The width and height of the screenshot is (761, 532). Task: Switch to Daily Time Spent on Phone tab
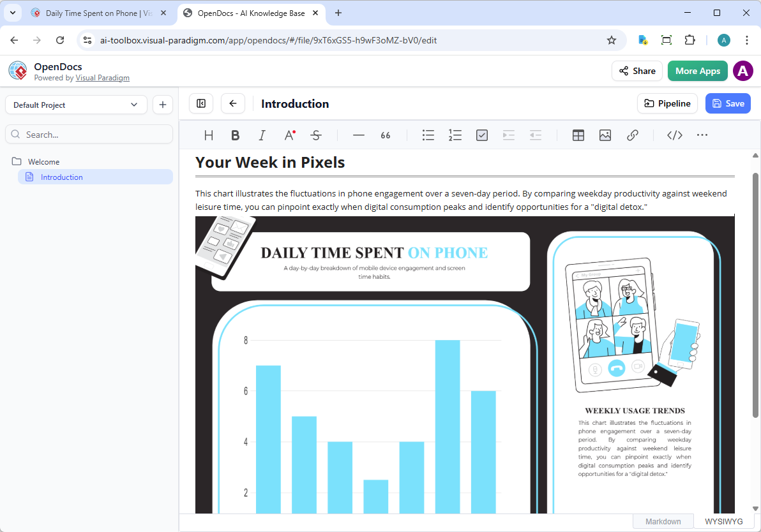click(99, 13)
